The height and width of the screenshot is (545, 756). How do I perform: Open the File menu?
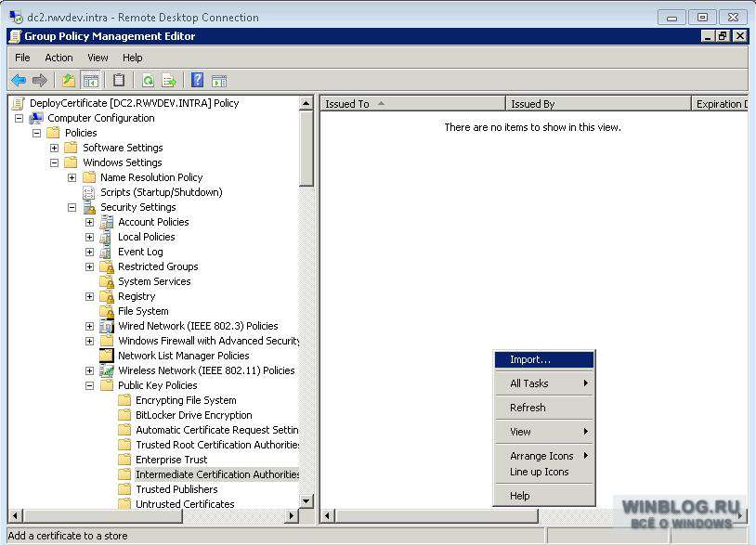(22, 58)
